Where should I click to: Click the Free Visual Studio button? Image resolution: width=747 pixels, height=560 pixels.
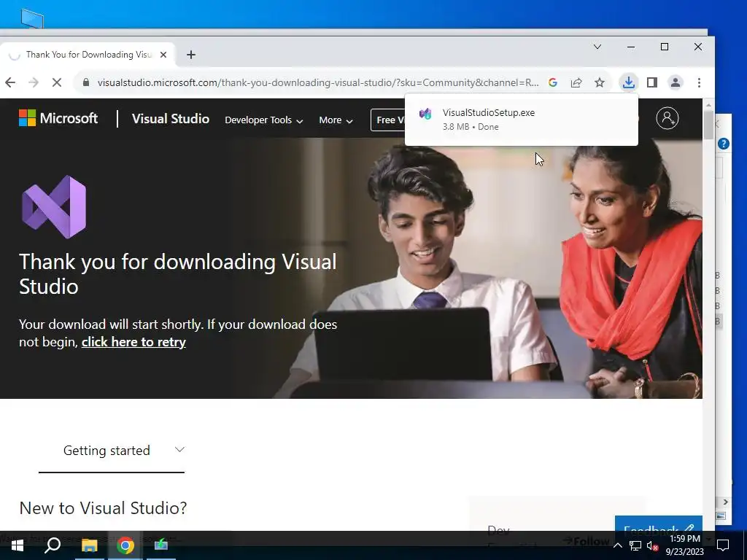point(388,120)
